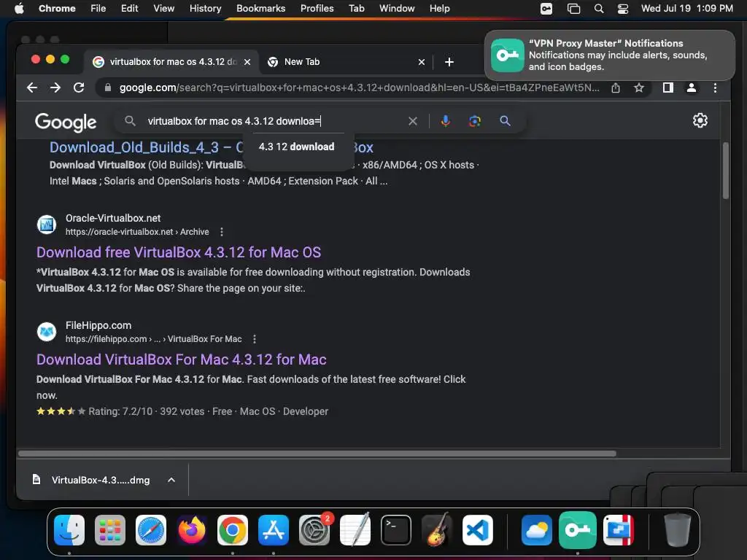This screenshot has height=560, width=747.
Task: Click VPN key icon in menu bar
Action: (546, 9)
